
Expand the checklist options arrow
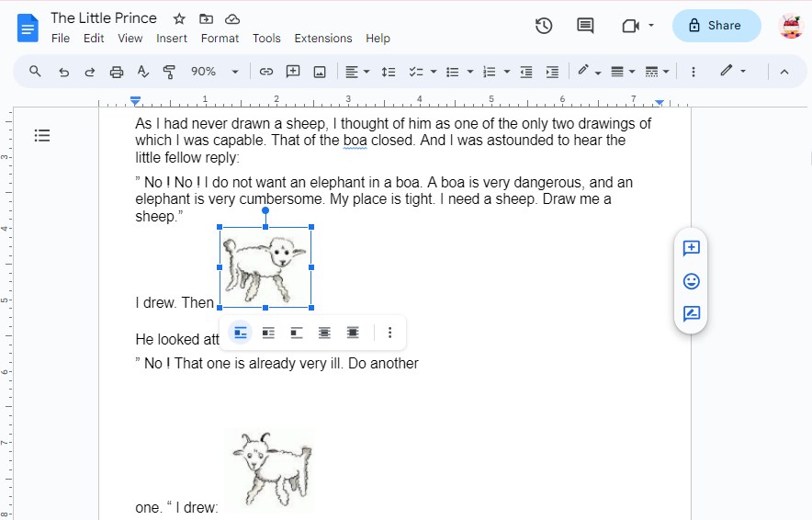[434, 72]
